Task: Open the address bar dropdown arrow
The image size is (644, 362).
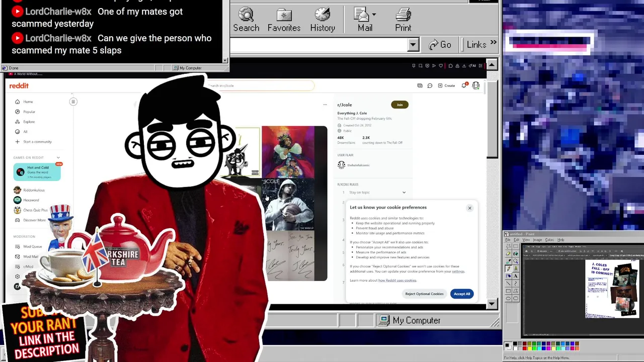Action: click(x=413, y=45)
